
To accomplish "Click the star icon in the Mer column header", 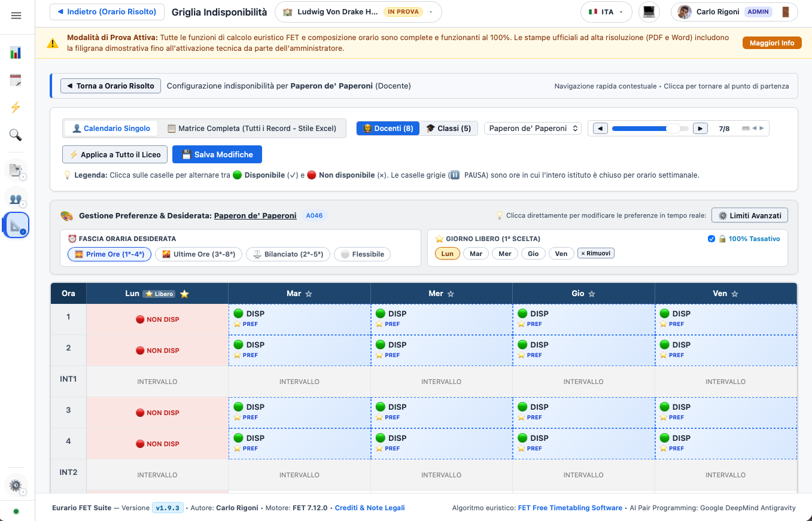I will (451, 294).
